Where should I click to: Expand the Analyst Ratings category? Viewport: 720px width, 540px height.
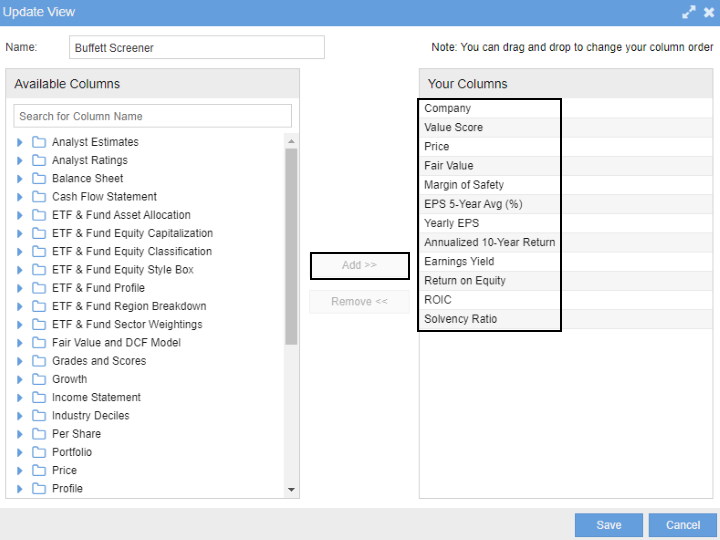click(x=20, y=161)
